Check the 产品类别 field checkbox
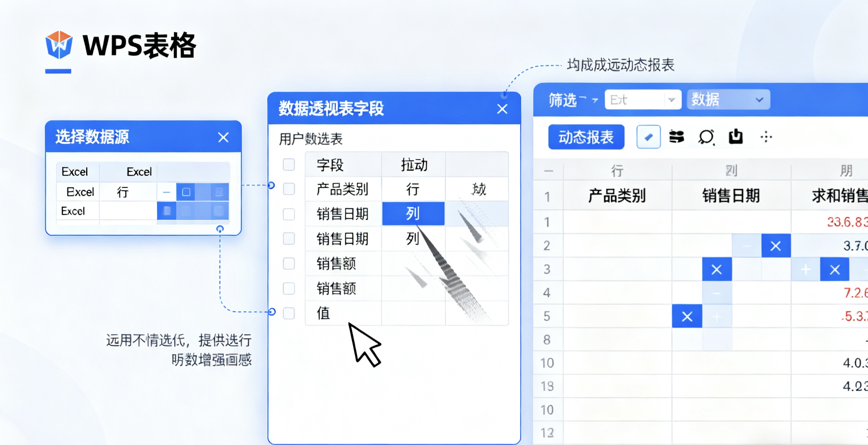 click(289, 189)
